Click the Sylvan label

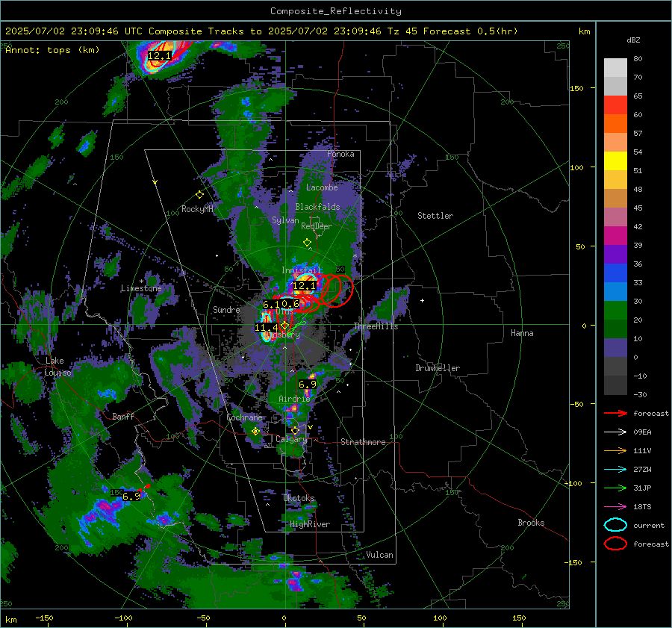click(x=285, y=220)
